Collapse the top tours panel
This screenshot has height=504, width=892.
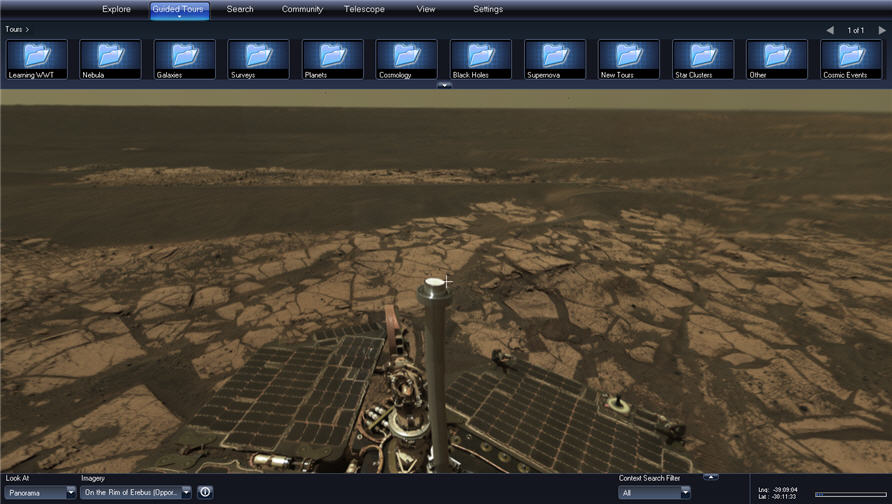click(x=444, y=85)
